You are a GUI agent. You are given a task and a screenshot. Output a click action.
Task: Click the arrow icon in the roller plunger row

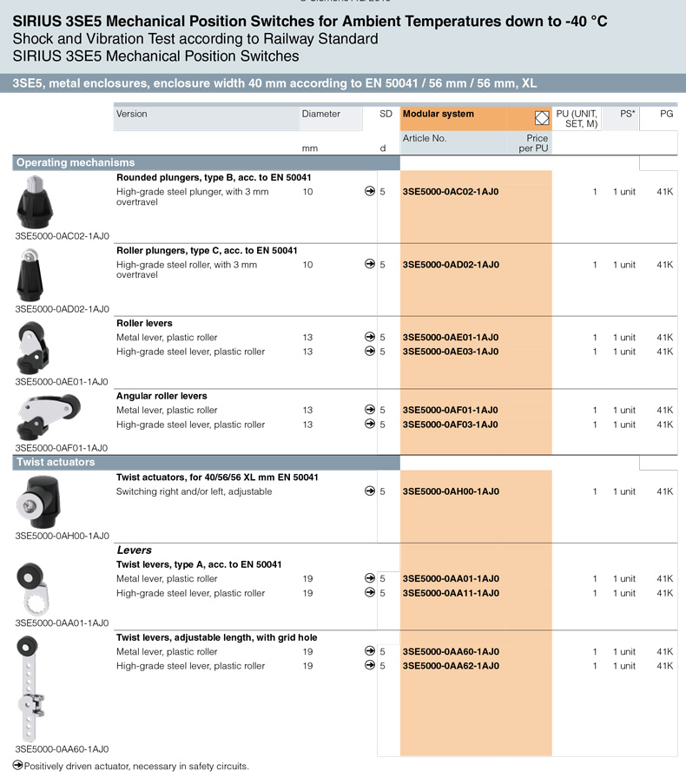(x=370, y=265)
